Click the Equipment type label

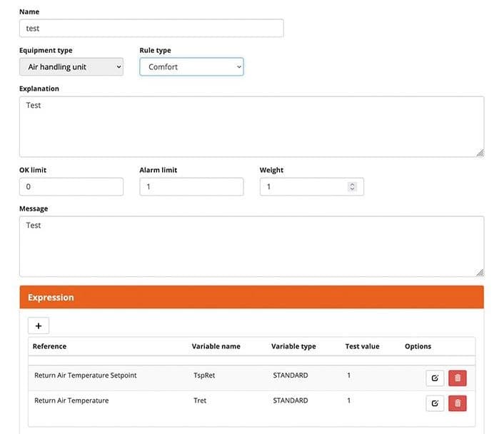46,51
